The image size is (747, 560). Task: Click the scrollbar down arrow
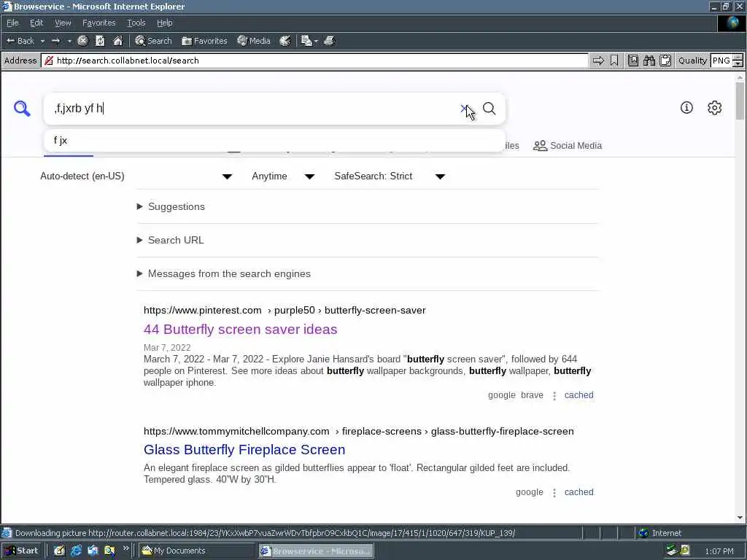740,518
